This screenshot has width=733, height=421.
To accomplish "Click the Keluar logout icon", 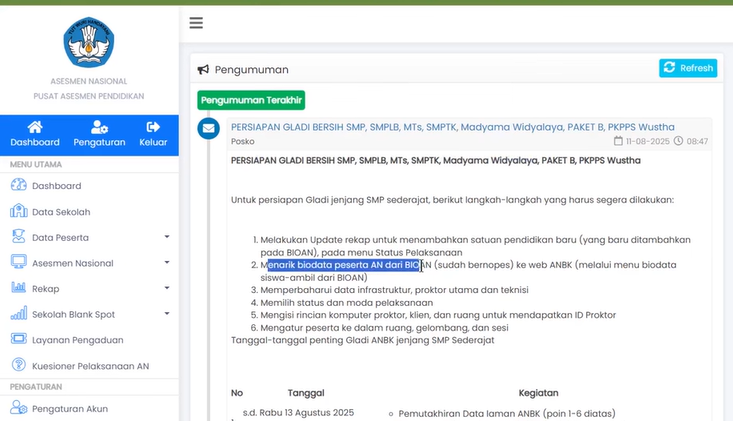I will click(x=153, y=127).
